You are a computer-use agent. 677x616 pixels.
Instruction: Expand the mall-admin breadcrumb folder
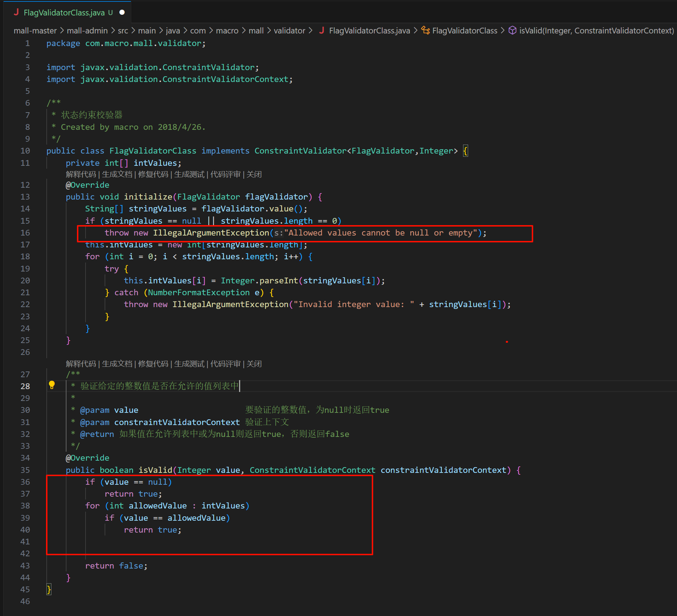87,31
